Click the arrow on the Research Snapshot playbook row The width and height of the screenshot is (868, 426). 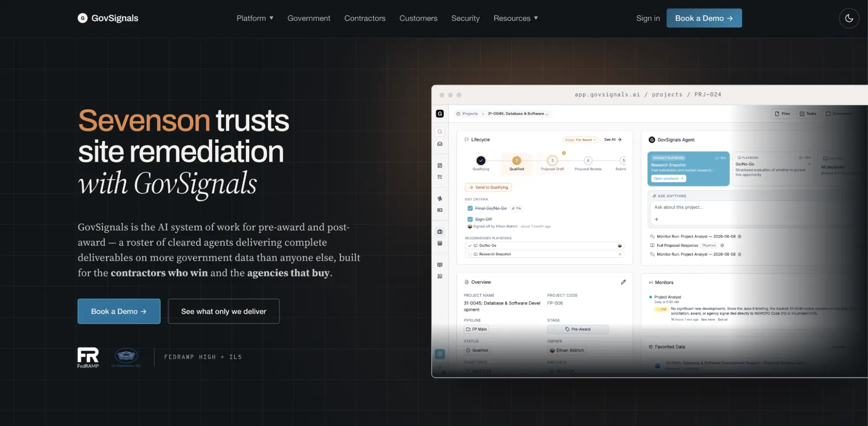point(620,254)
